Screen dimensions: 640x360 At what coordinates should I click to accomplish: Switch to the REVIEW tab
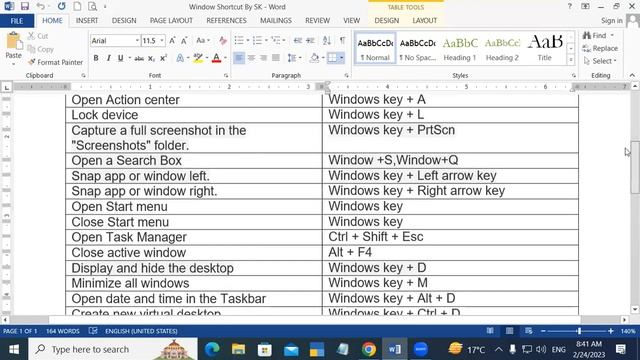[x=318, y=20]
